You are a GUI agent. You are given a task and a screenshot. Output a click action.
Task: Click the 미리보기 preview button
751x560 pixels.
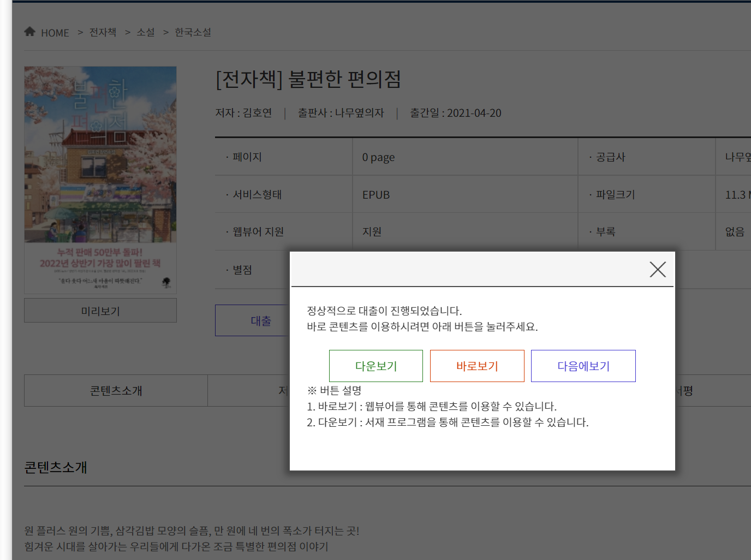[x=100, y=311]
